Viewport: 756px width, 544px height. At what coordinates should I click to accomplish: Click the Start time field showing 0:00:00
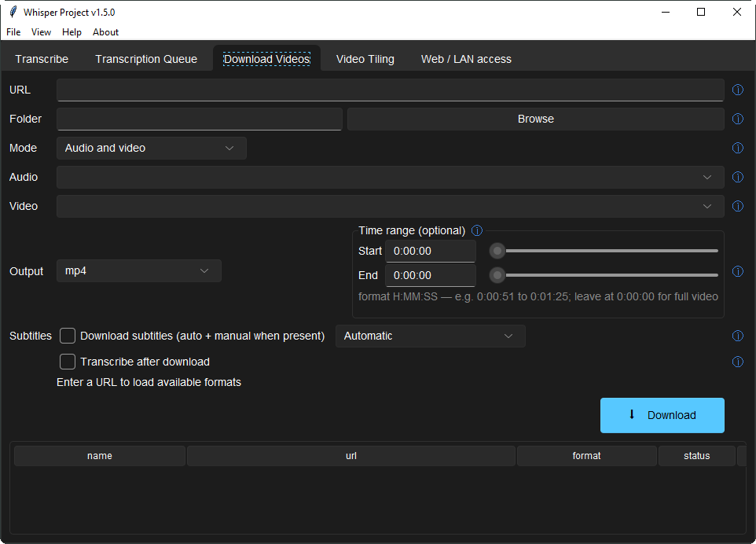(x=431, y=252)
